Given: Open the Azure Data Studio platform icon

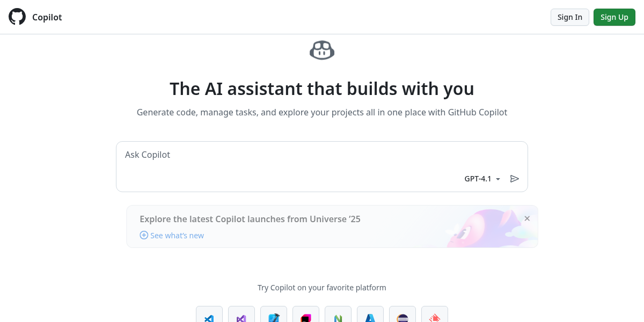Looking at the screenshot, I should click(x=370, y=318).
